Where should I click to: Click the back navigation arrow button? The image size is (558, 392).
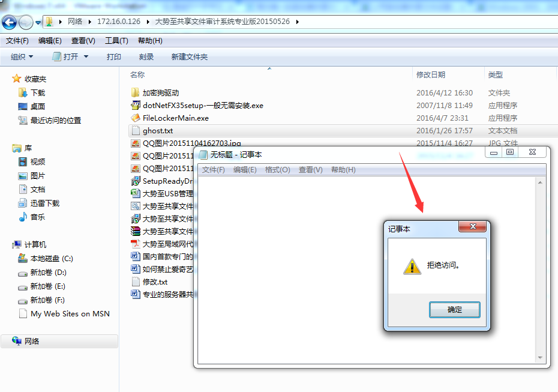(x=9, y=22)
